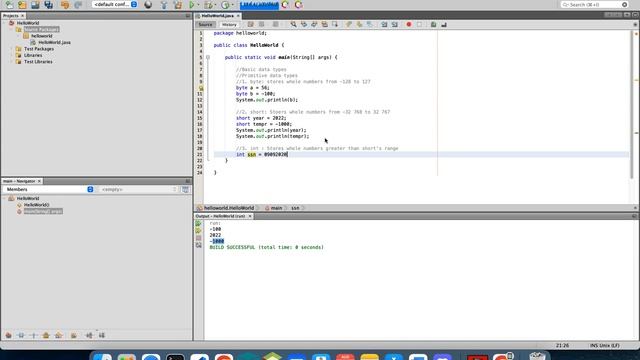Click the Undo toolbar icon

pos(64,5)
